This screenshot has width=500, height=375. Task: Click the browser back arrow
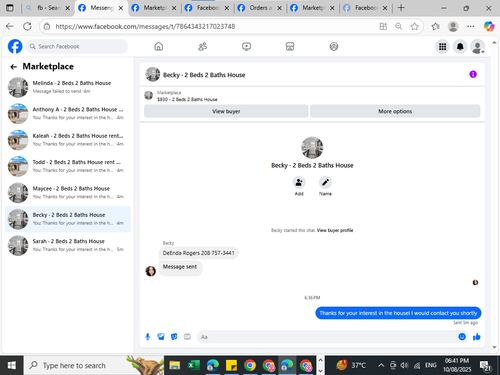tap(10, 26)
